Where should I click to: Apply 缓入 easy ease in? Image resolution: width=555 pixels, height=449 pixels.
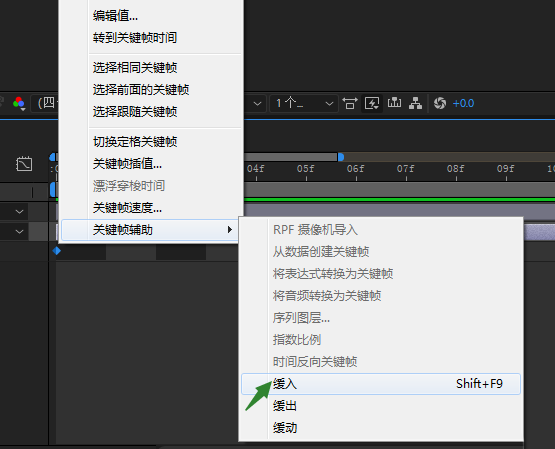point(381,384)
